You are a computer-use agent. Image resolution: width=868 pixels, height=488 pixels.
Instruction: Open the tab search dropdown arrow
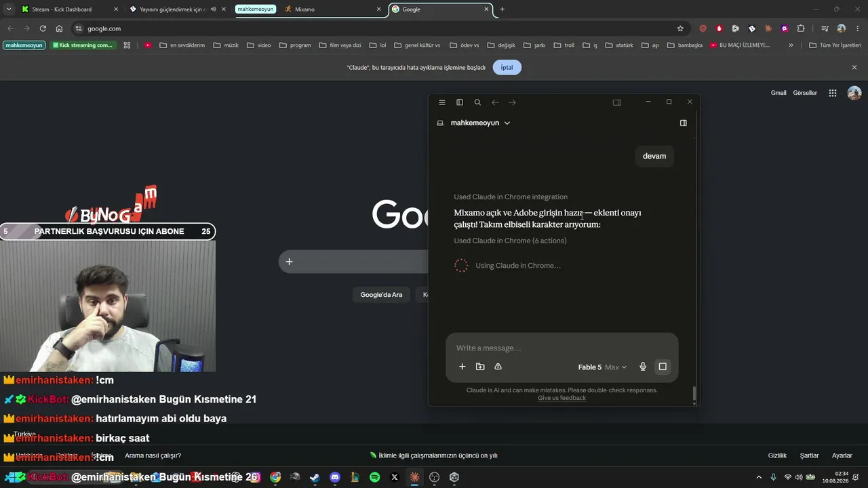[x=9, y=9]
